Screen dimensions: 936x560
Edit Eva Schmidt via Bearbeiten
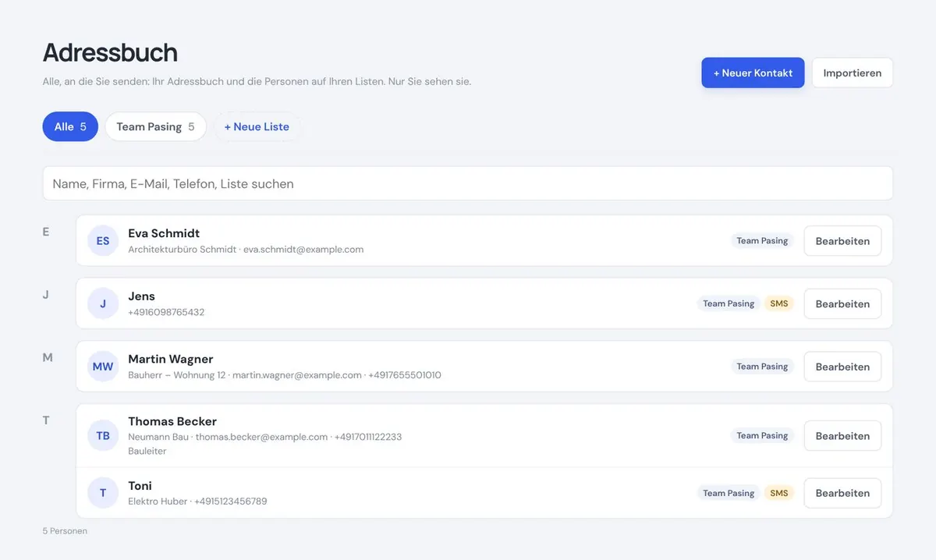click(x=842, y=241)
